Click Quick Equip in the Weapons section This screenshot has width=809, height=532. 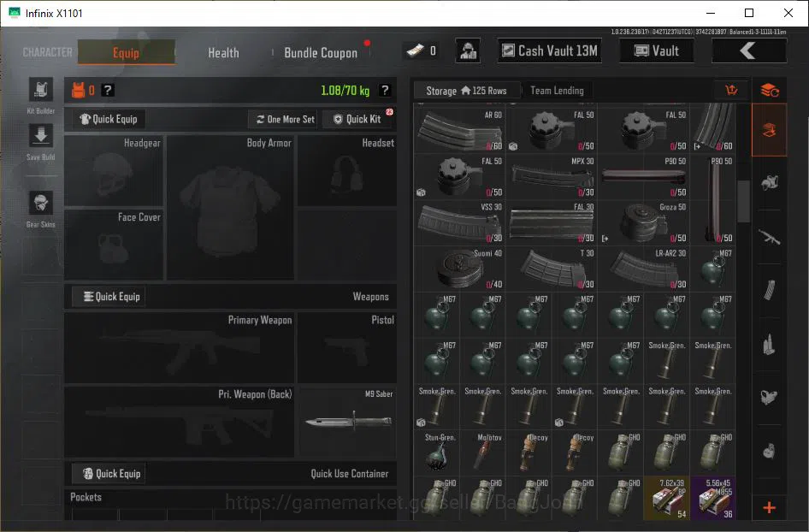tap(109, 297)
